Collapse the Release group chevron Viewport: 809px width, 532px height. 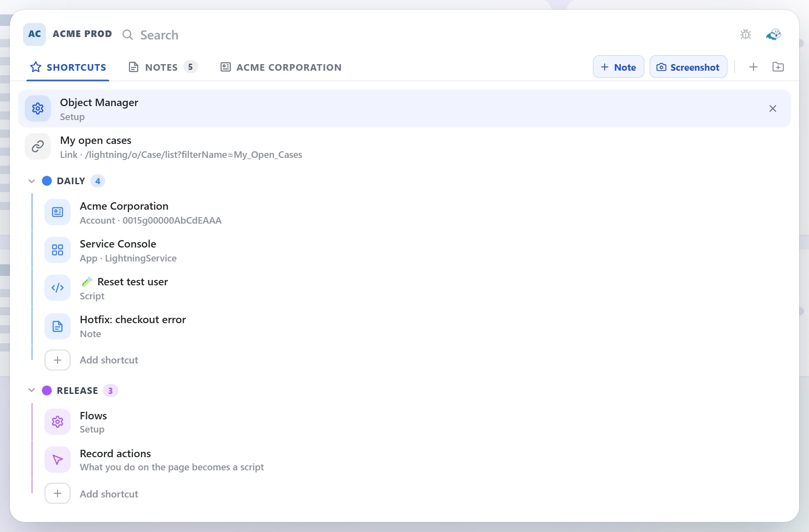point(32,390)
